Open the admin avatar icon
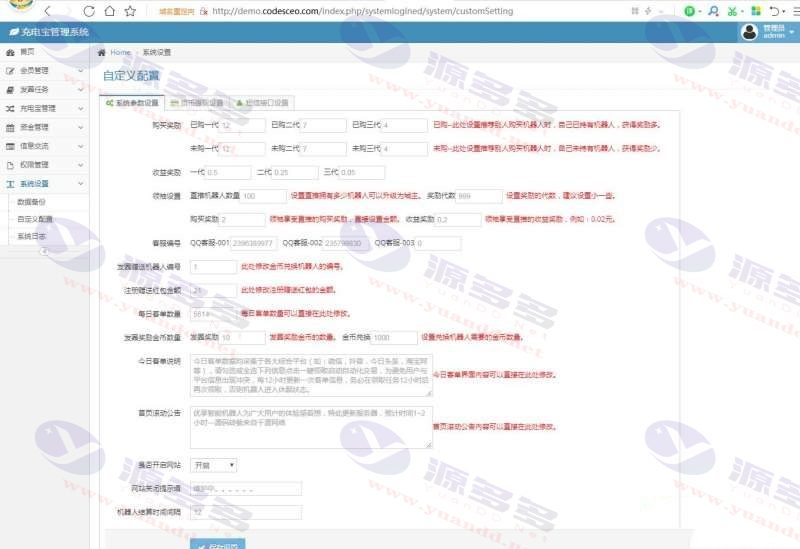Screen dimensions: 800x549 pos(749,32)
